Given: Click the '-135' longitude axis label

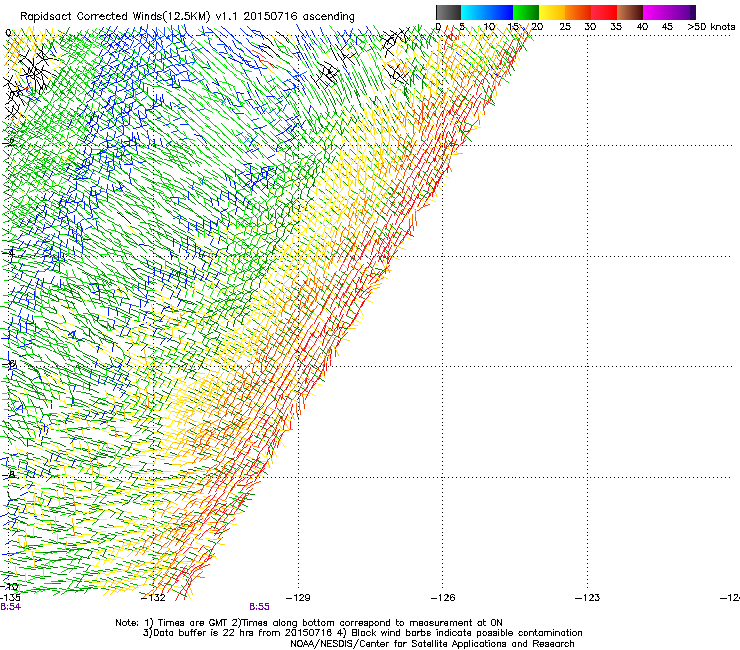Looking at the screenshot, I should [x=10, y=598].
